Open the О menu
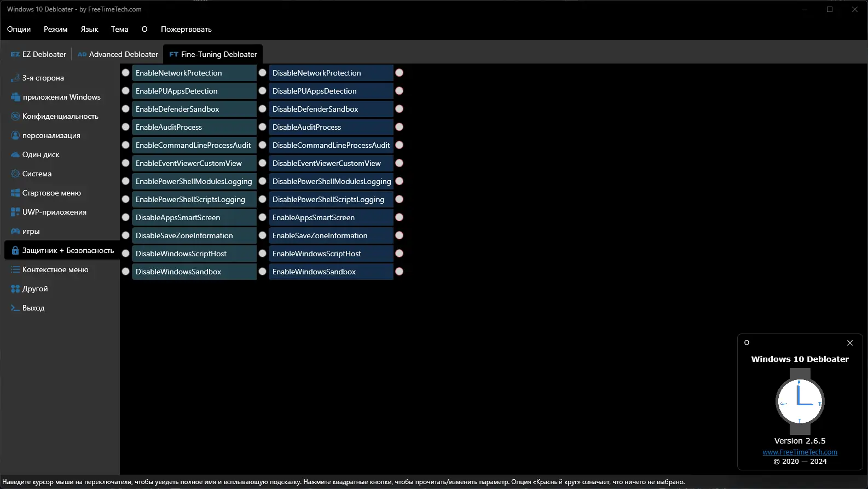Screen dimensions: 868x489 144,29
